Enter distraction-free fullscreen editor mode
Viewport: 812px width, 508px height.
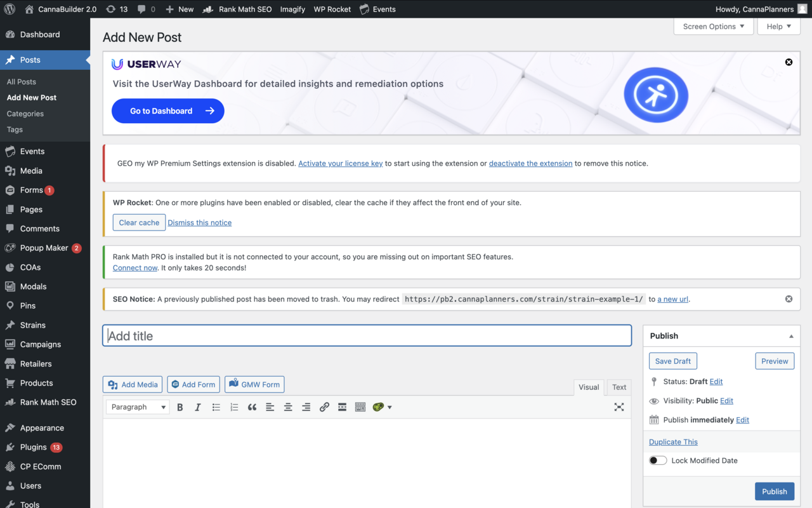(619, 407)
